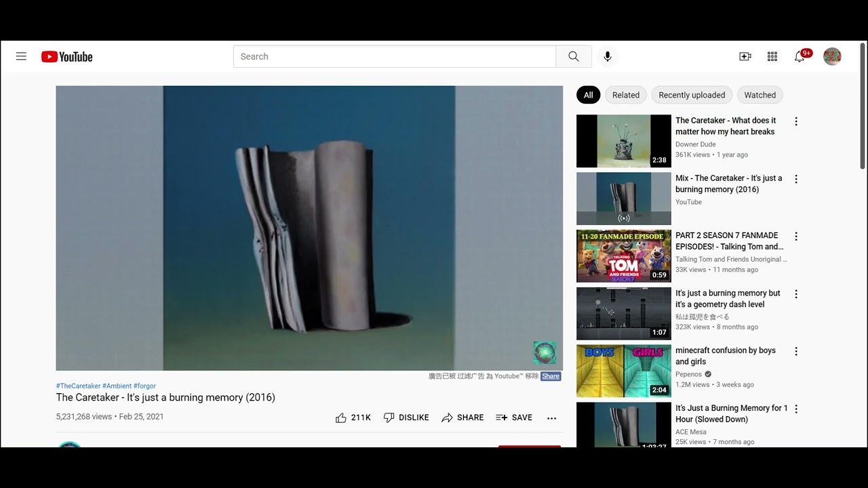The image size is (868, 488).
Task: Click the channel avatar below video
Action: [69, 445]
